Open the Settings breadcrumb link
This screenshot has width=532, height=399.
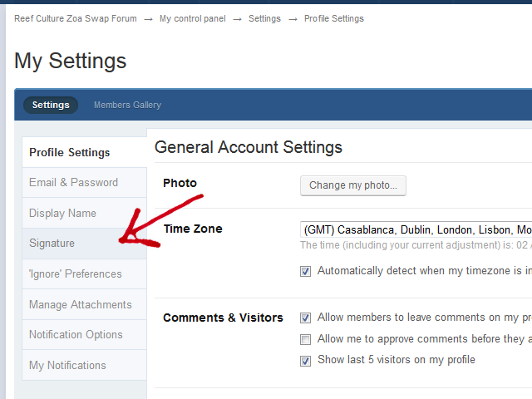click(264, 18)
